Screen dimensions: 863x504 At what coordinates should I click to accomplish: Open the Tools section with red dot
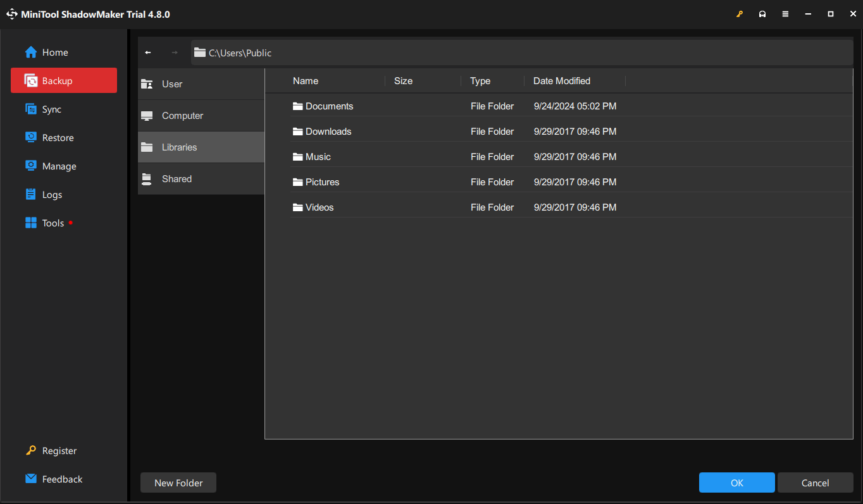pos(53,223)
